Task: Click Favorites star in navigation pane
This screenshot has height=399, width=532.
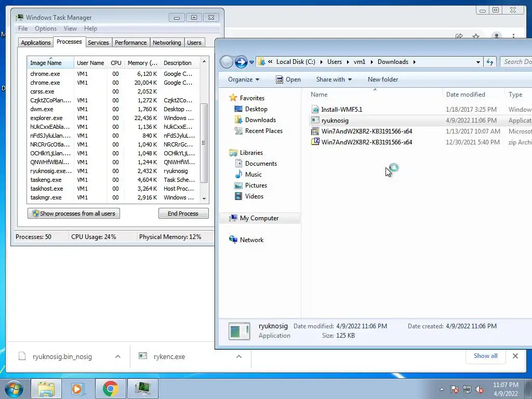Action: pos(233,98)
